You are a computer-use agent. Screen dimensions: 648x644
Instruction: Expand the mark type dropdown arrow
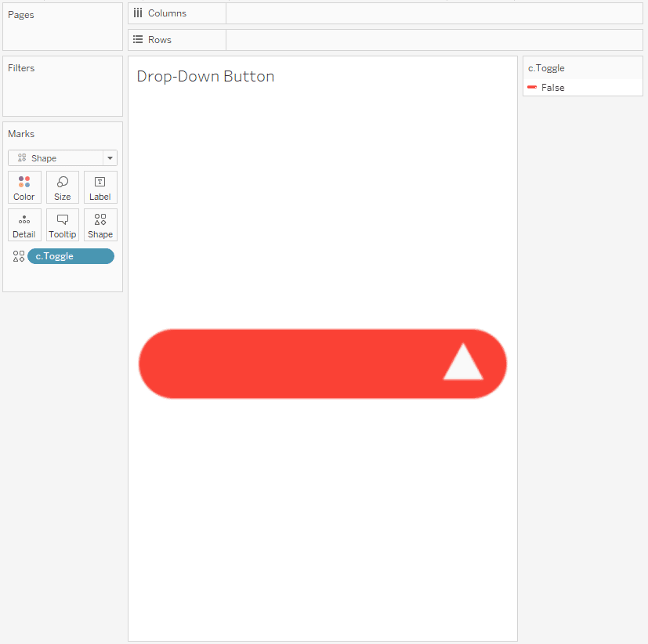coord(110,158)
